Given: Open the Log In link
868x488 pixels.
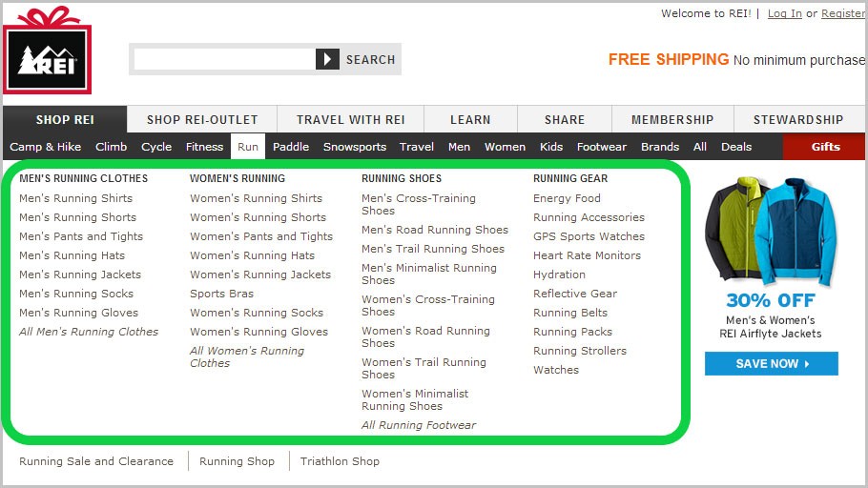Looking at the screenshot, I should point(784,14).
